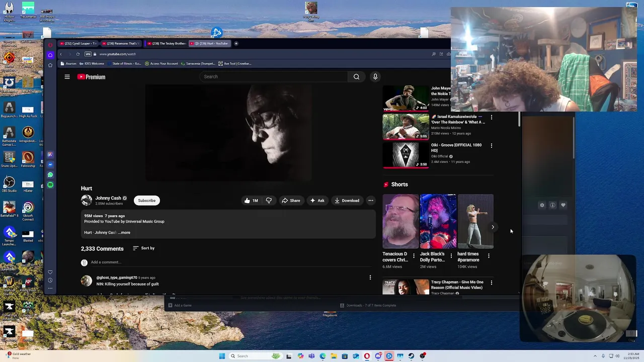Screen dimensions: 644x362
Task: Open more actions menu under the video
Action: 371,201
